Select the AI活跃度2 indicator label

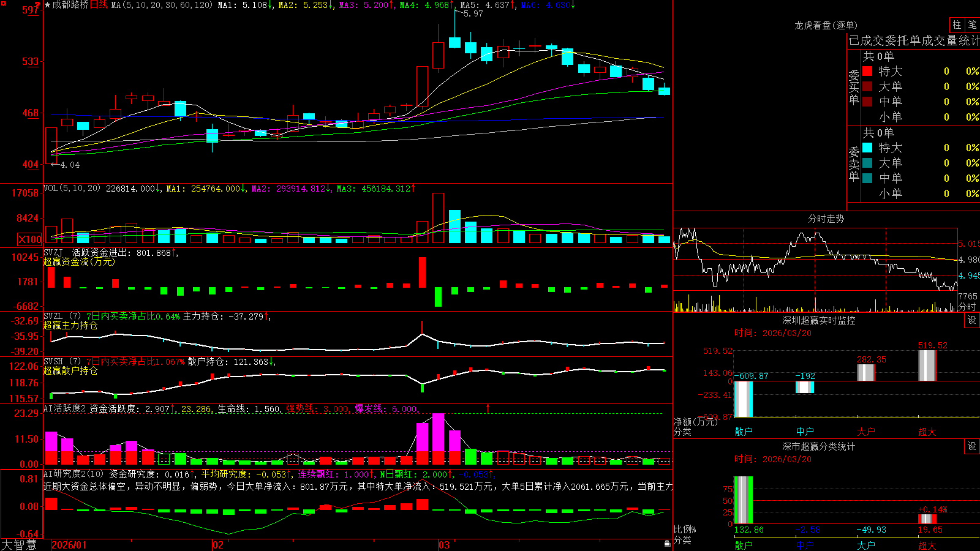65,408
